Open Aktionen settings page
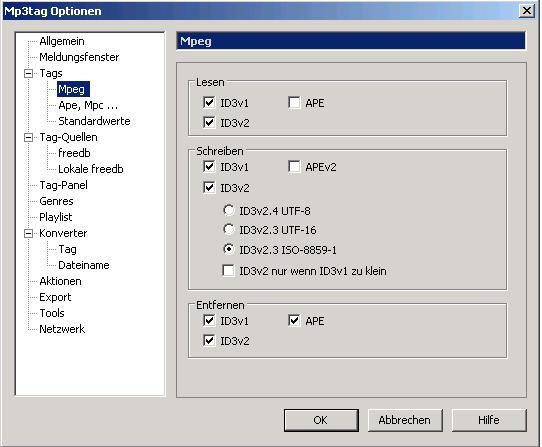Viewport: 542px width, 447px height. point(60,281)
